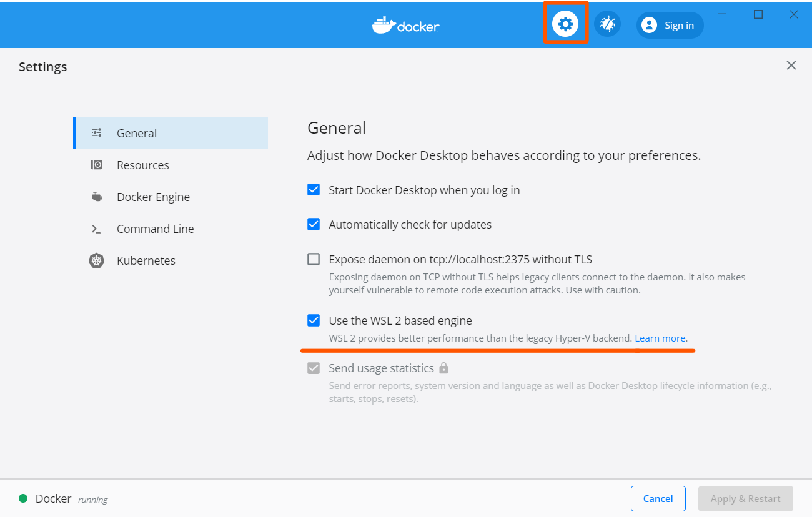
Task: Disable Use the WSL 2 based engine
Action: coord(313,320)
